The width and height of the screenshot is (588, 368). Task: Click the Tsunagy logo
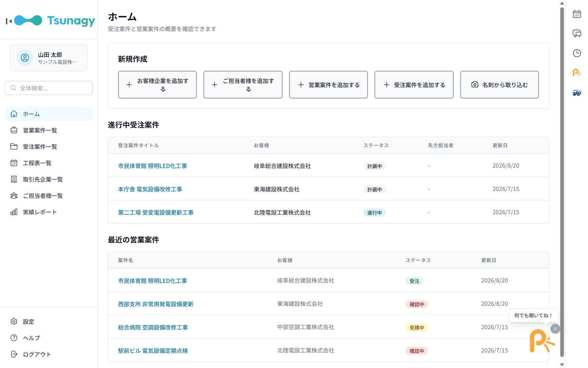coord(55,21)
